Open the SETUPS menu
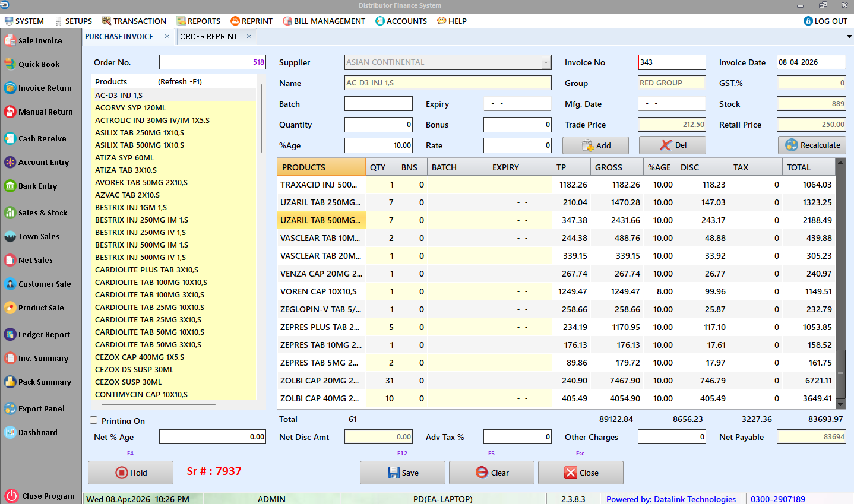 tap(73, 21)
